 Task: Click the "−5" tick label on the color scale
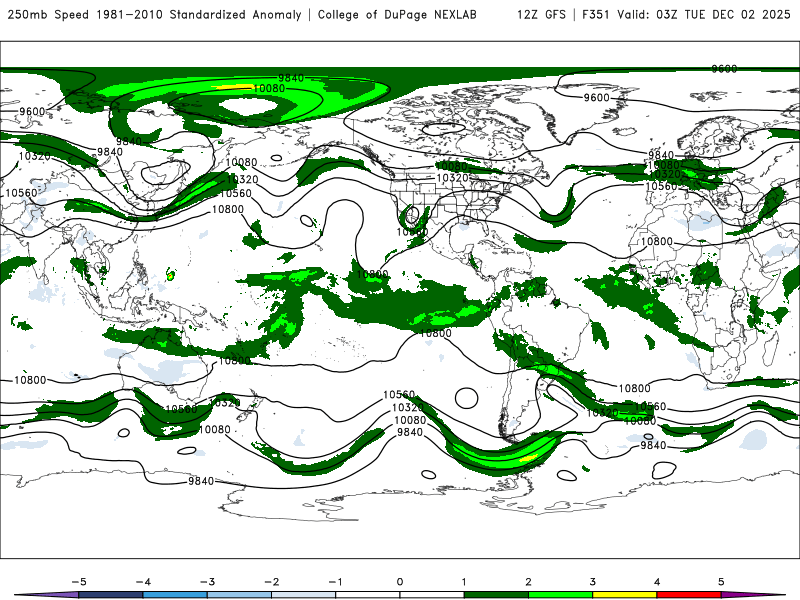click(79, 582)
